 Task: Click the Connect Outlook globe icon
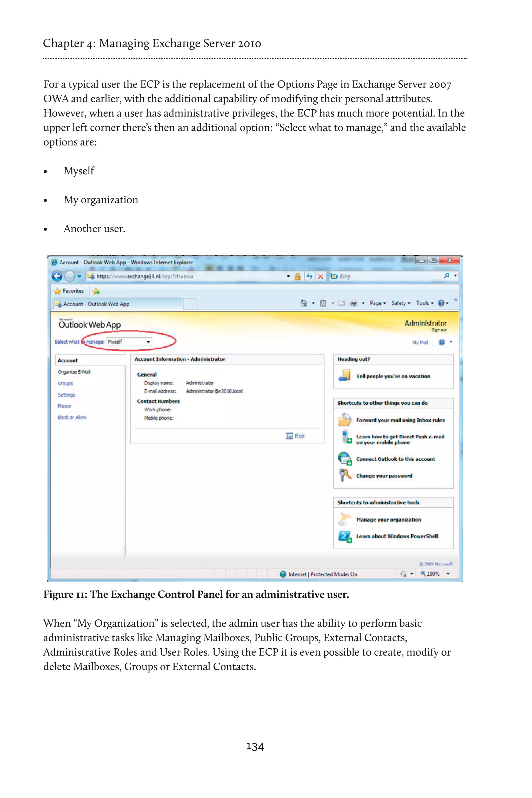[345, 458]
